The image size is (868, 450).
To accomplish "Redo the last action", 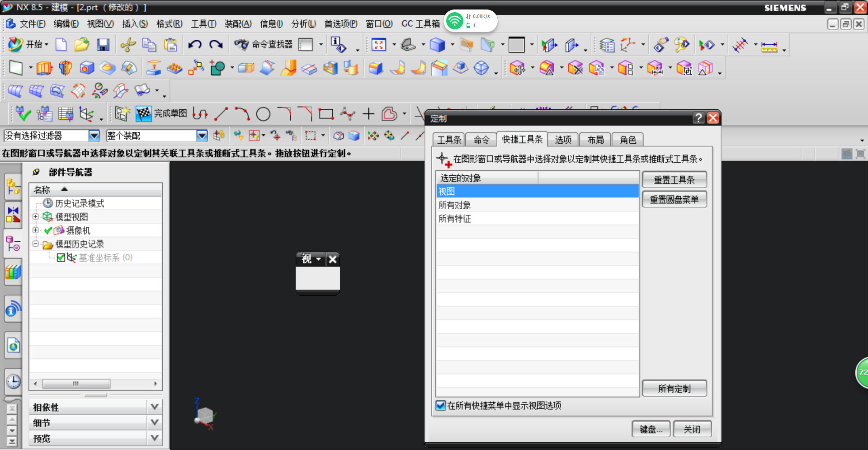I will tap(216, 44).
